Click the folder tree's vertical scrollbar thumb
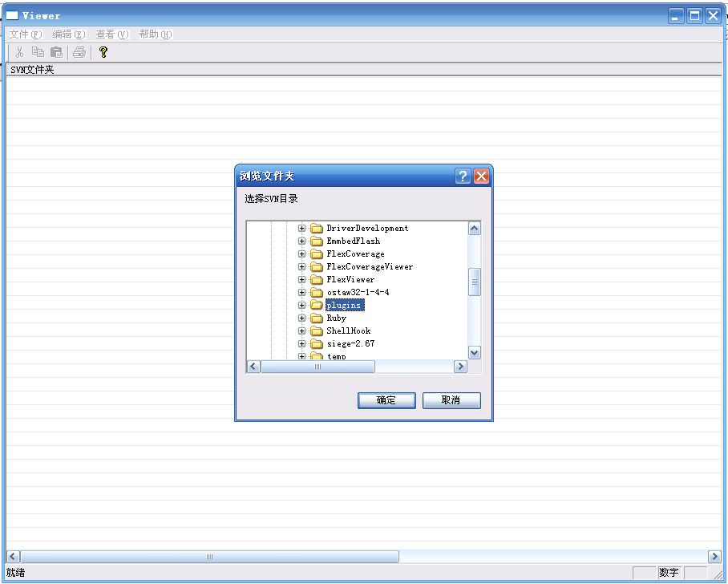Screen dimensions: 728x584 474,282
